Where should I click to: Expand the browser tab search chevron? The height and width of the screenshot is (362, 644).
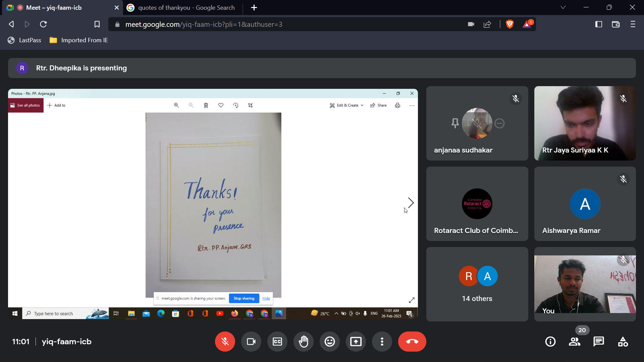pyautogui.click(x=563, y=7)
